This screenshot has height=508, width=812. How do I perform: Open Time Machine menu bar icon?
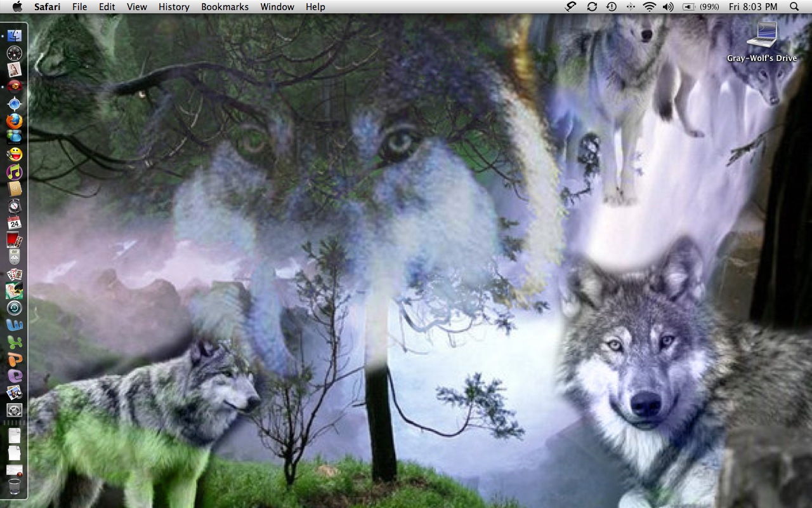[x=611, y=6]
